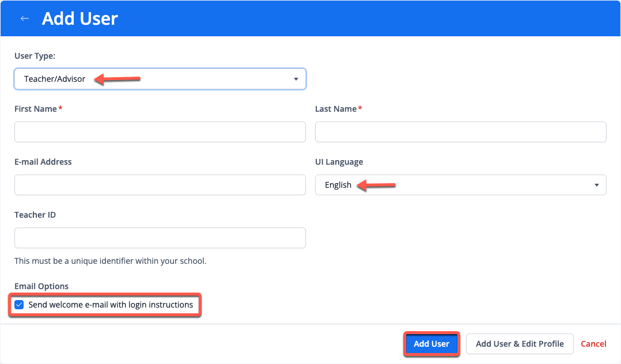Expand the UI Language dropdown set to English
This screenshot has width=621, height=364.
pos(460,185)
